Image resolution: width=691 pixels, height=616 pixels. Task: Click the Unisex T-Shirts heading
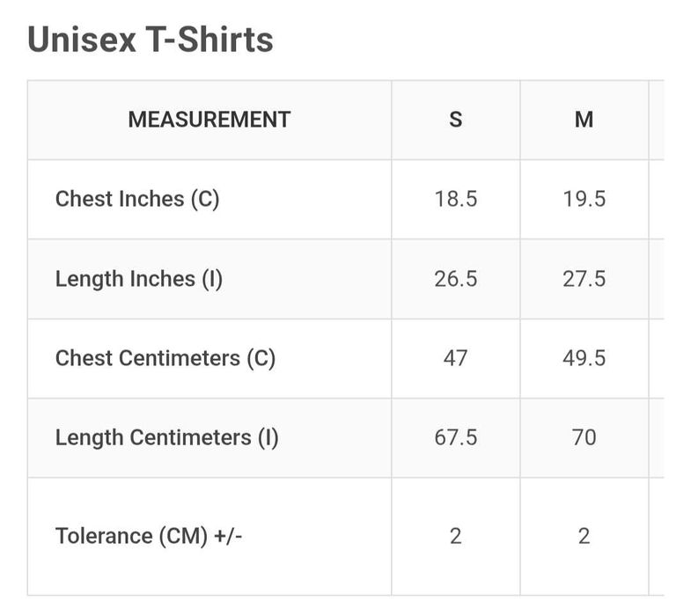(x=151, y=40)
